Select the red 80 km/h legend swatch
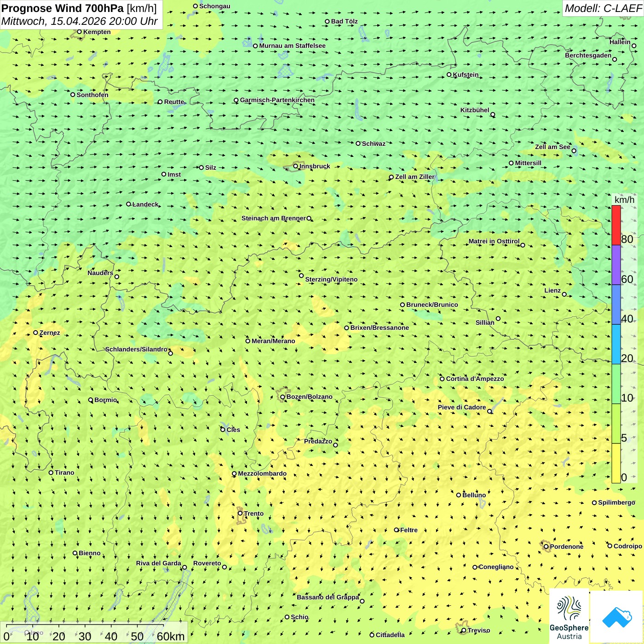 click(616, 225)
